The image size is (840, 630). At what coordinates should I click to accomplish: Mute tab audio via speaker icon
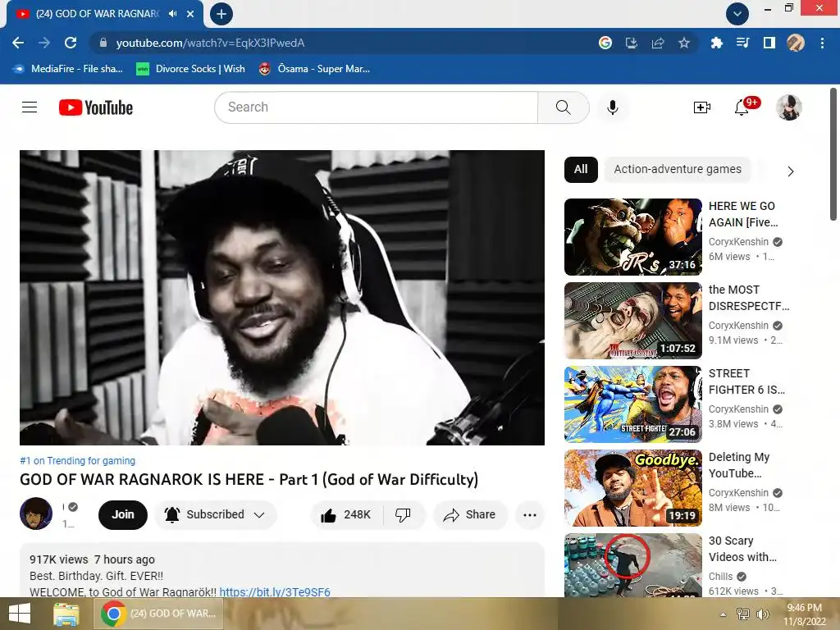[172, 14]
